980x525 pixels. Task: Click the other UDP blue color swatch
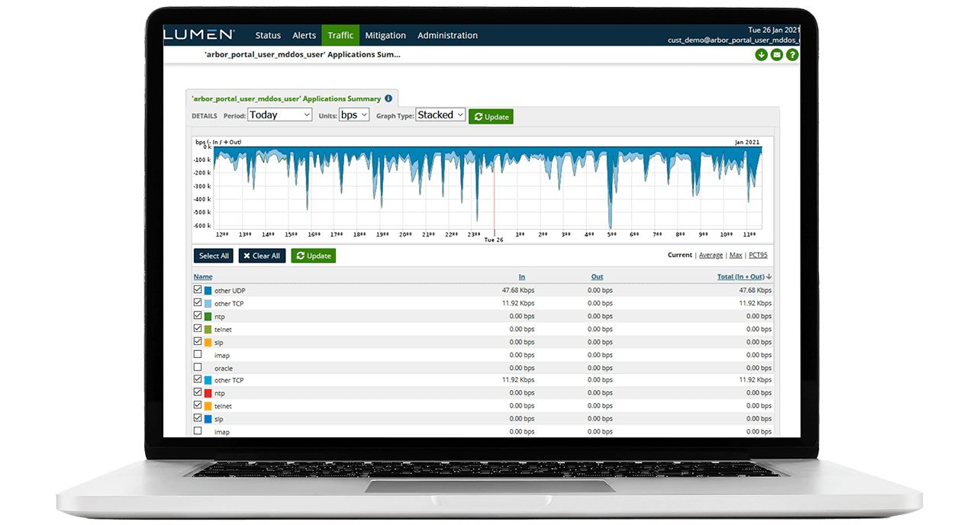tap(208, 290)
